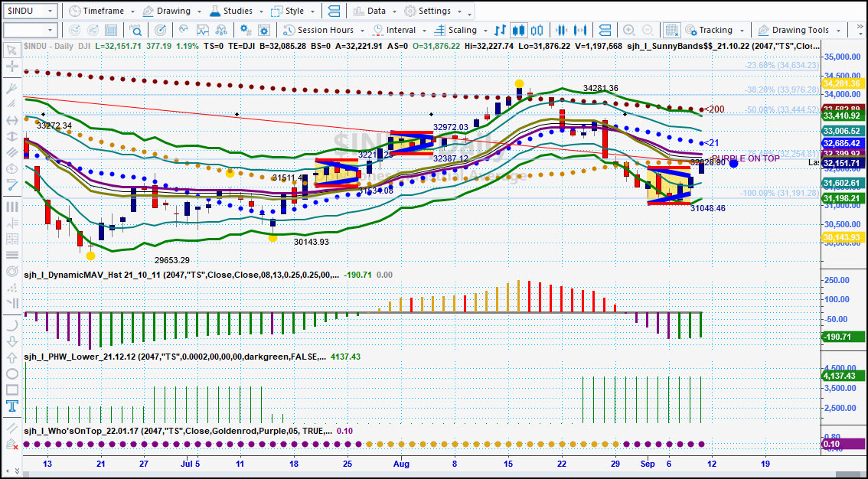Click the zoom in magnifier icon
Viewport: 868px width, 479px height.
click(629, 30)
